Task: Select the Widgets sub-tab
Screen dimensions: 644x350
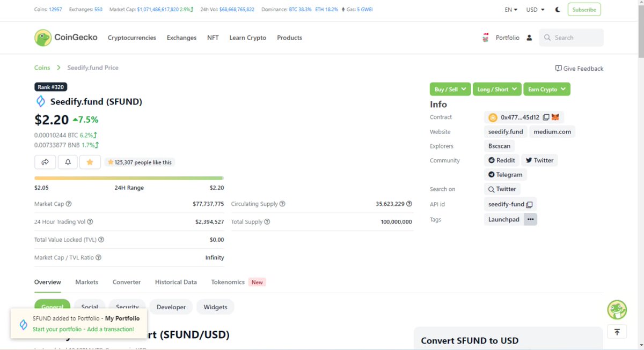Action: click(215, 307)
